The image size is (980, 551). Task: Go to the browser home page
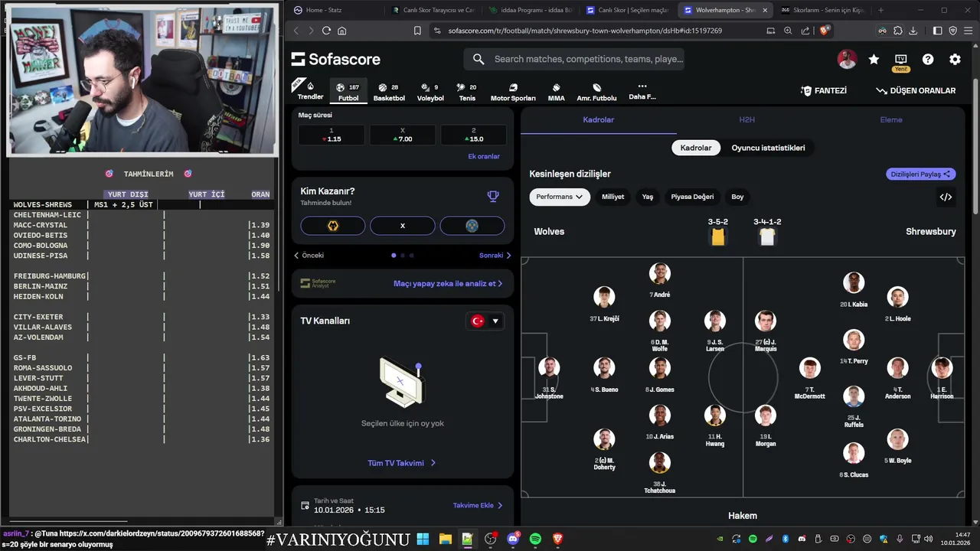[341, 31]
